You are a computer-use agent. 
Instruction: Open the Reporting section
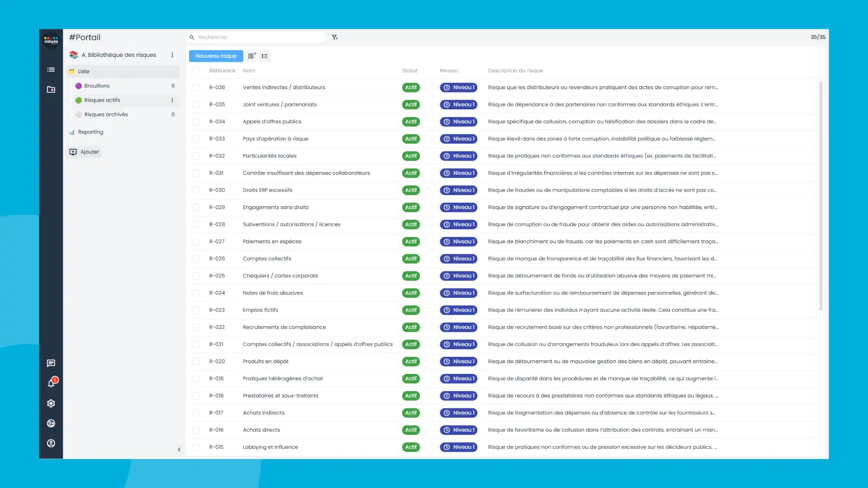(x=91, y=132)
